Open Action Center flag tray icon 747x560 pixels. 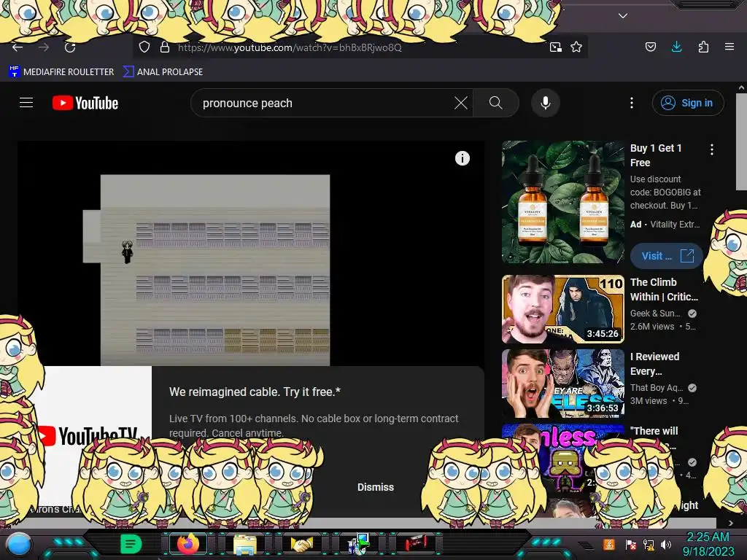[x=630, y=544]
